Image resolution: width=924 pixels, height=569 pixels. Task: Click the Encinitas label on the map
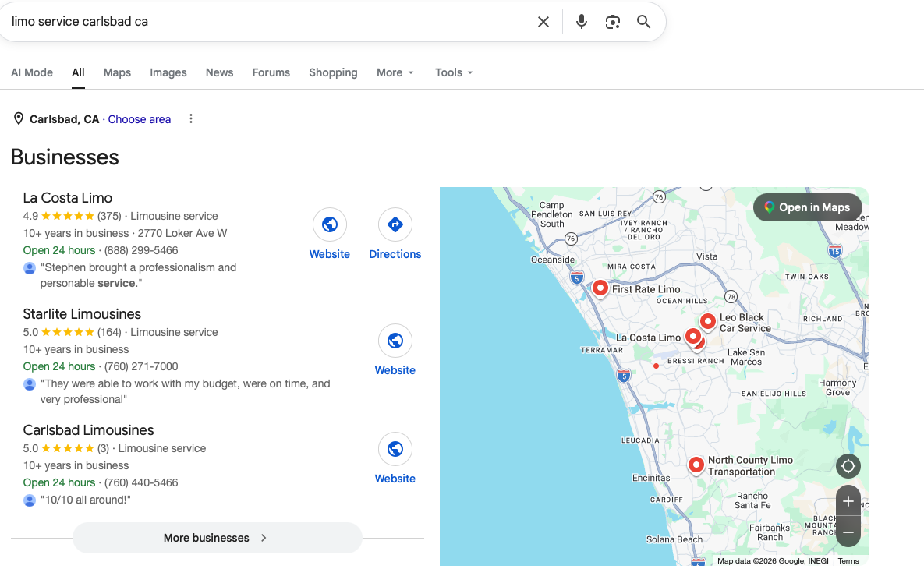click(x=651, y=478)
